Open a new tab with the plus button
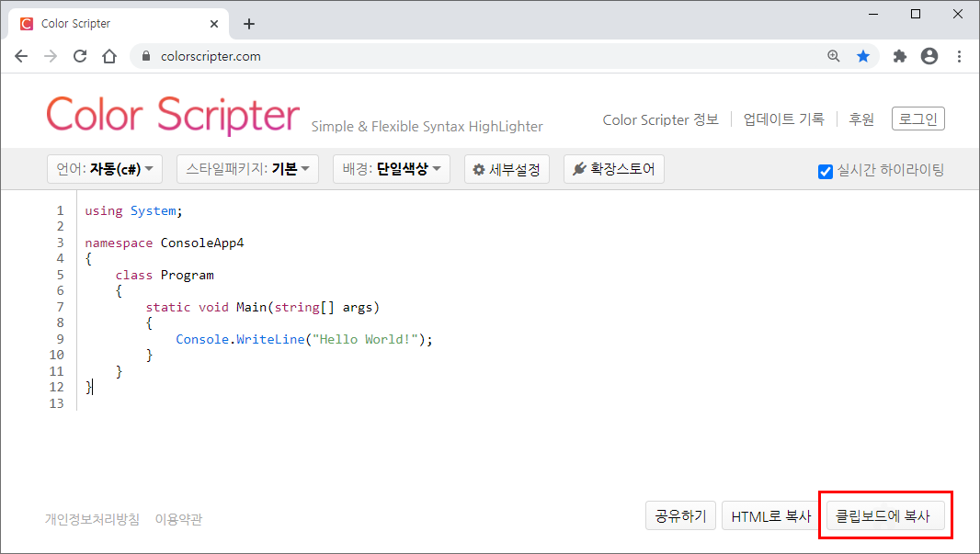The image size is (980, 554). tap(249, 24)
